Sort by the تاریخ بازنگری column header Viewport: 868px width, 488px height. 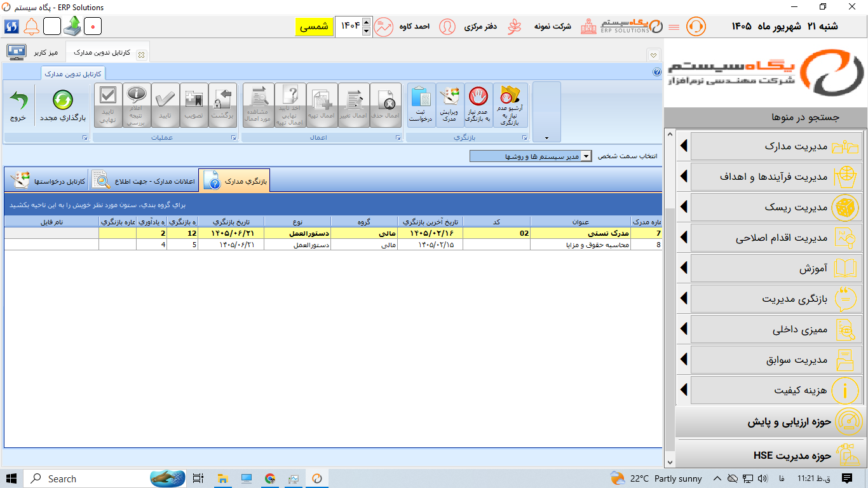[231, 222]
